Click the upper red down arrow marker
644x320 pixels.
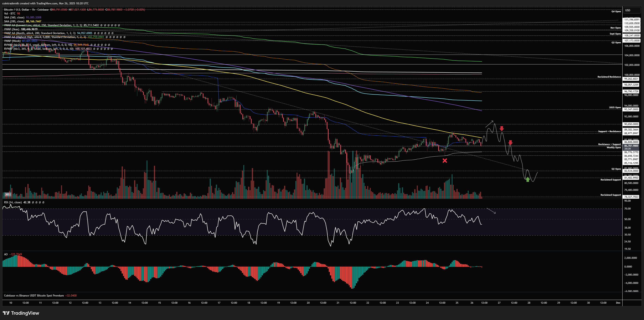pyautogui.click(x=502, y=128)
